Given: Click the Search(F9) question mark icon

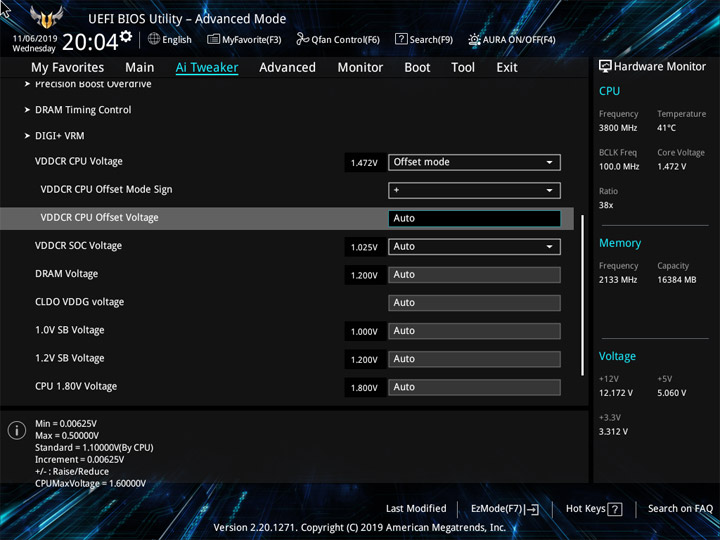Looking at the screenshot, I should [401, 39].
